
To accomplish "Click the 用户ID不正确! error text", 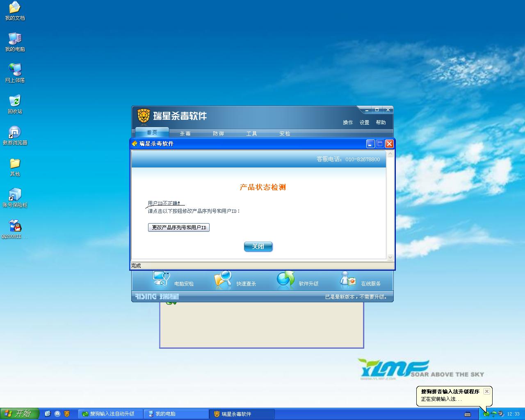I will 164,203.
